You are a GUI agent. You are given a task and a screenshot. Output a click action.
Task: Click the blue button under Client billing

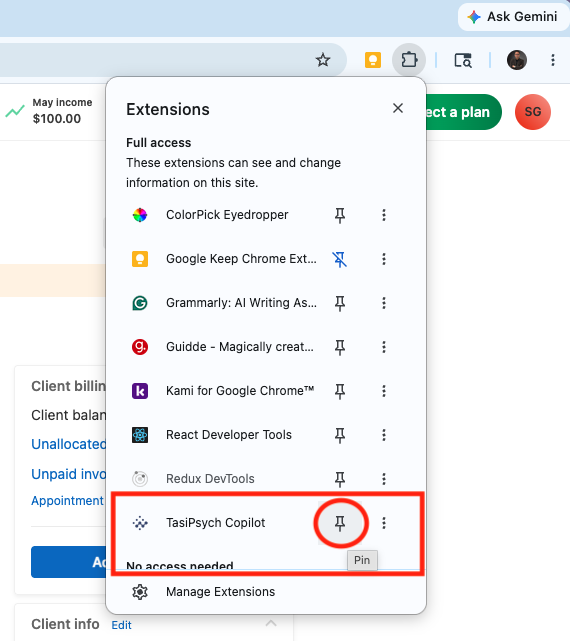point(68,562)
